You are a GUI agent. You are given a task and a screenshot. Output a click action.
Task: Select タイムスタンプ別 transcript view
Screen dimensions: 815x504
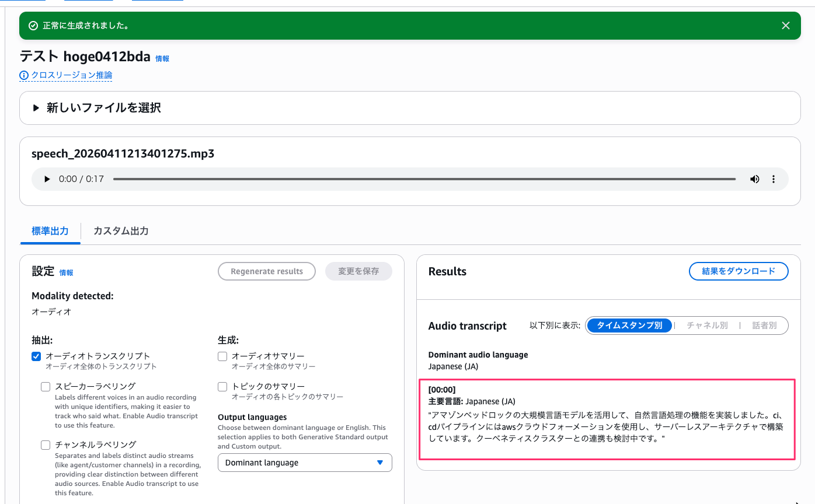pos(629,325)
